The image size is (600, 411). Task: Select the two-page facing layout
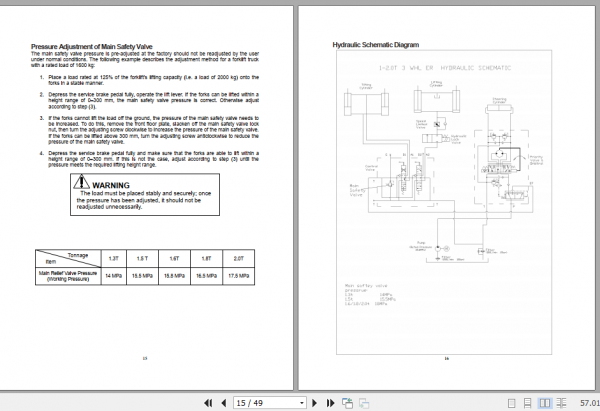click(x=544, y=403)
